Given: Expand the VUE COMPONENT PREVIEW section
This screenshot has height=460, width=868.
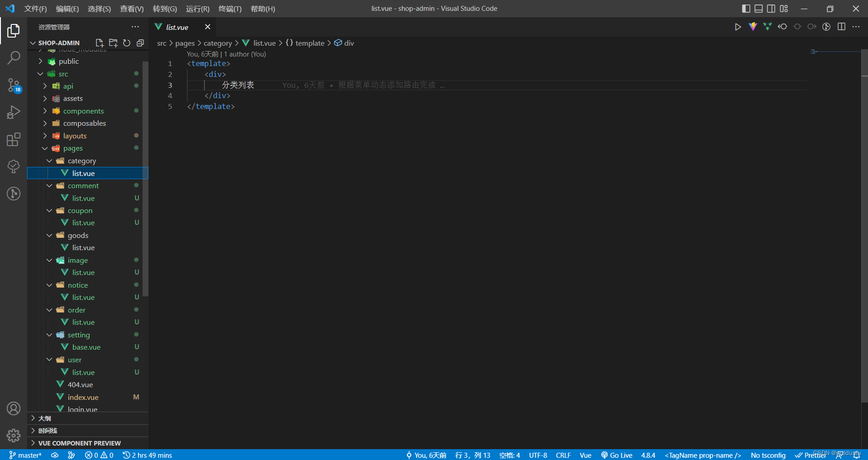Looking at the screenshot, I should click(x=88, y=443).
